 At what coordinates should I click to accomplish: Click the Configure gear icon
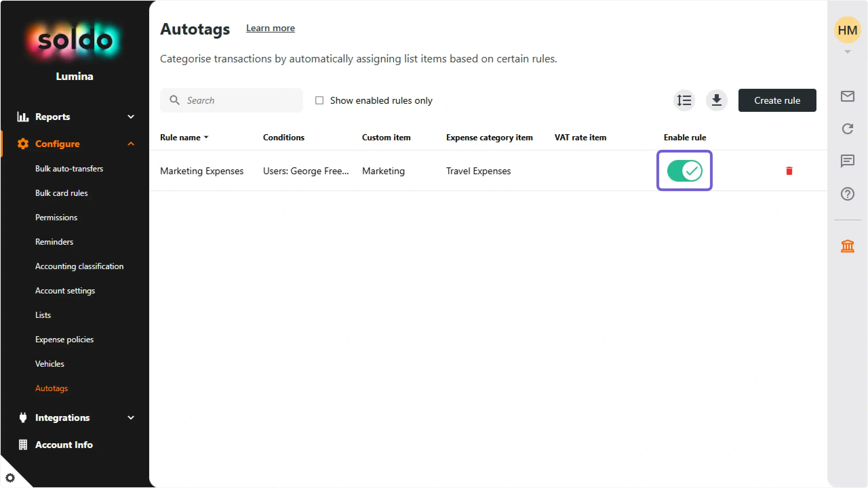pyautogui.click(x=23, y=144)
